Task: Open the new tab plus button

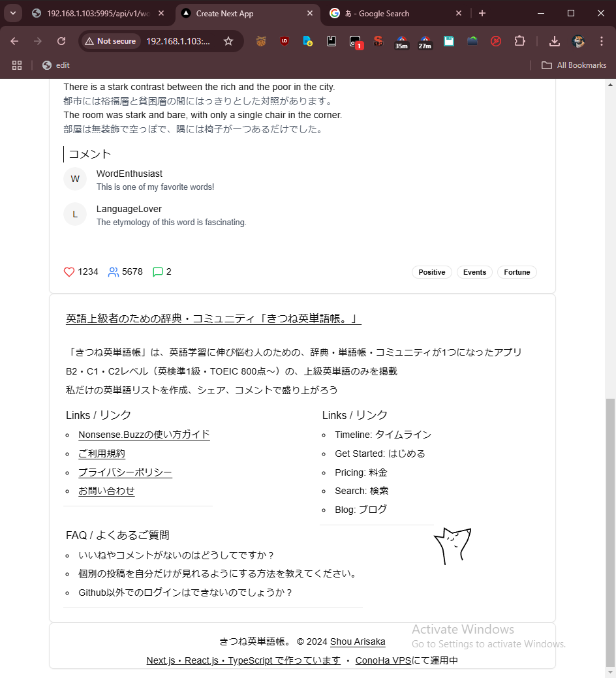Action: pyautogui.click(x=482, y=13)
